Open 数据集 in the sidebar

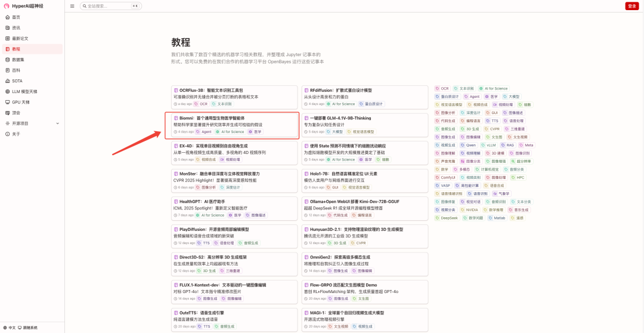tap(32, 60)
